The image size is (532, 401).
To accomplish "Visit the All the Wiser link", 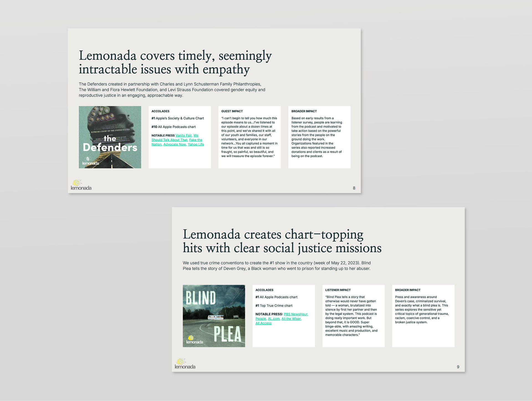I will click(x=291, y=319).
